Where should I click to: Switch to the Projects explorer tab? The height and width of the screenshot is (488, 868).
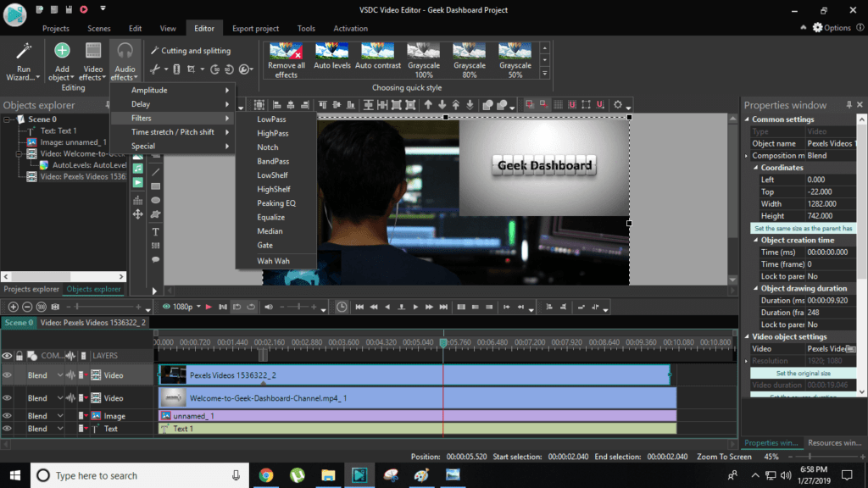[x=31, y=290]
